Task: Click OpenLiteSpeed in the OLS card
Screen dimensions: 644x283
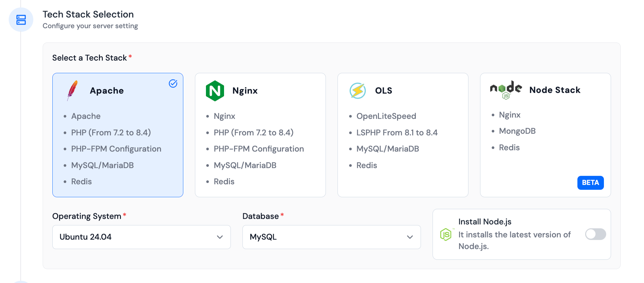Action: 386,116
